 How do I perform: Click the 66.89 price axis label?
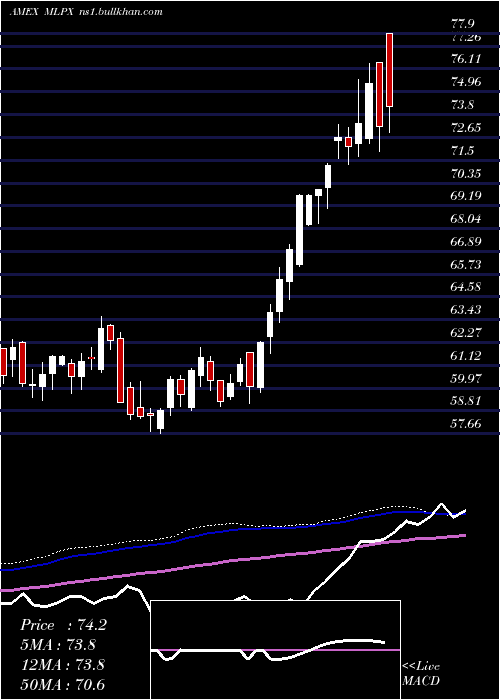[x=466, y=242]
